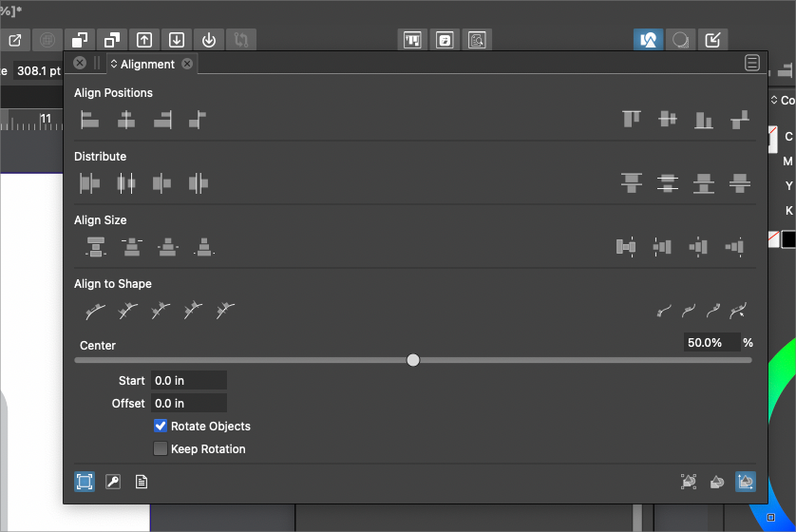Click first Align to Shape icon
The height and width of the screenshot is (532, 796).
click(95, 310)
